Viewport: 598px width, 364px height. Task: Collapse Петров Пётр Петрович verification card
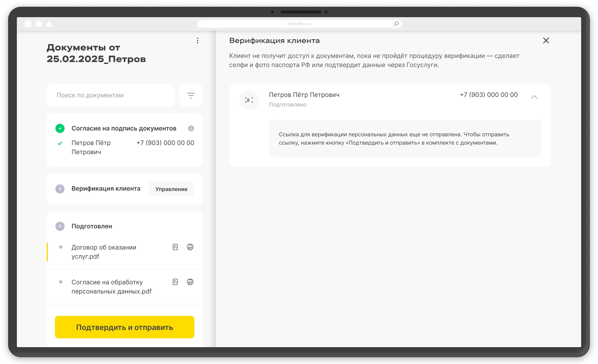[534, 97]
